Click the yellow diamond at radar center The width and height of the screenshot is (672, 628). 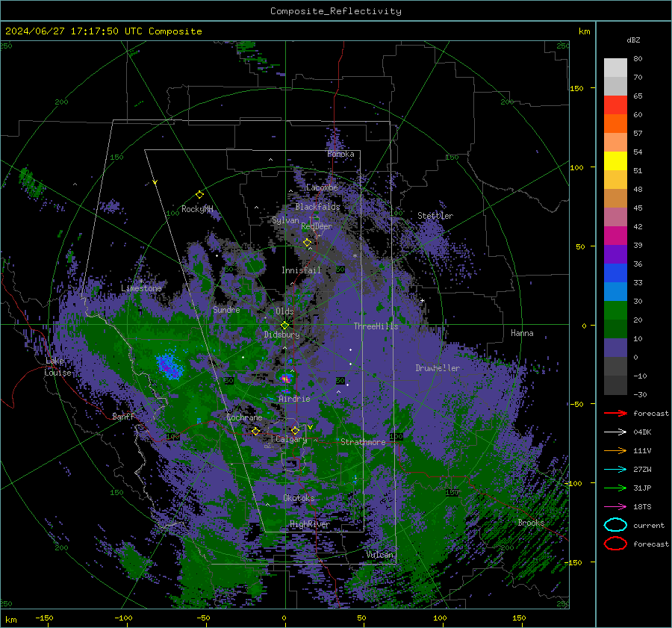pos(284,326)
